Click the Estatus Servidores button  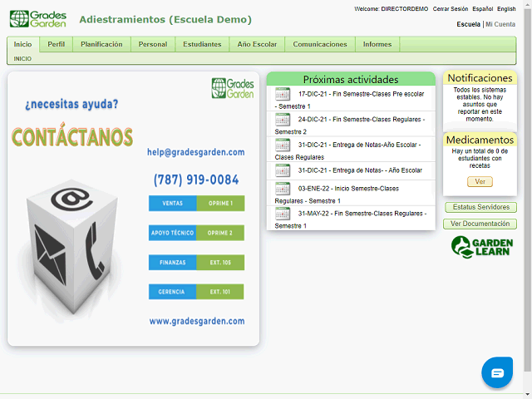click(480, 207)
